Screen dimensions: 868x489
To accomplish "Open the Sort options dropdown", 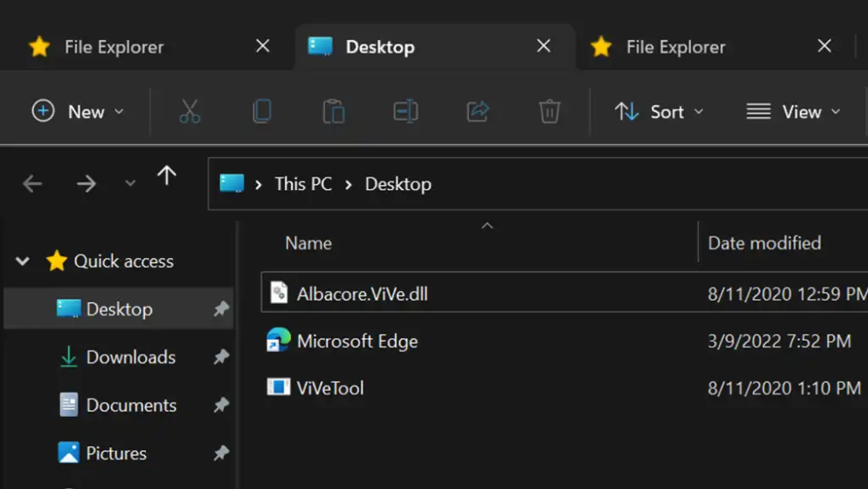I will click(x=659, y=111).
